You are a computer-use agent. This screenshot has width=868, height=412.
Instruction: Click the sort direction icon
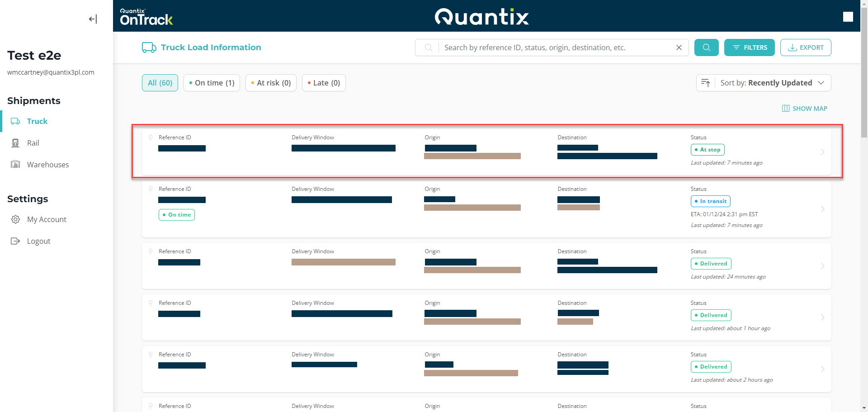705,83
